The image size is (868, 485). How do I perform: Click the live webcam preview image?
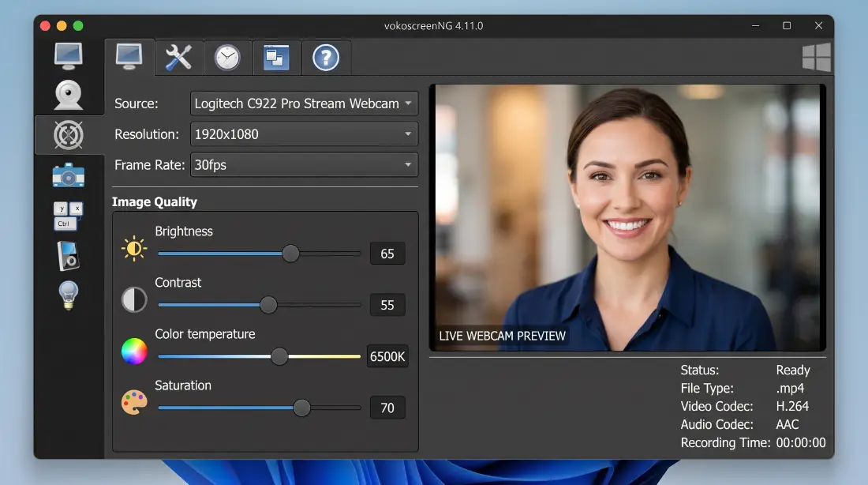click(628, 217)
